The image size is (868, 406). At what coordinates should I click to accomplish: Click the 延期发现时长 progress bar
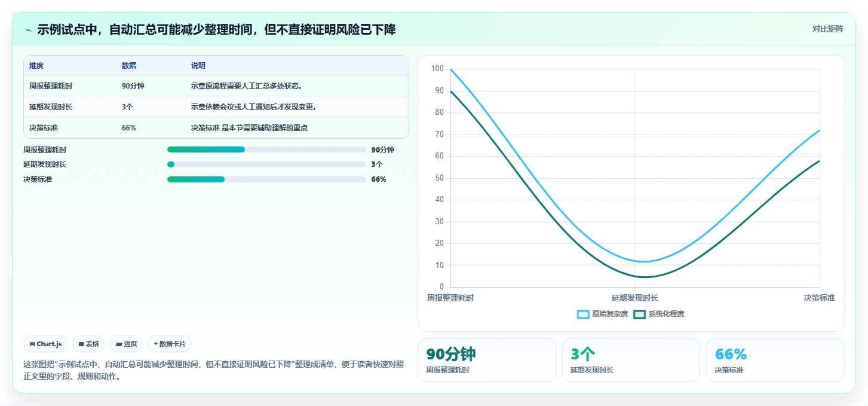click(266, 164)
